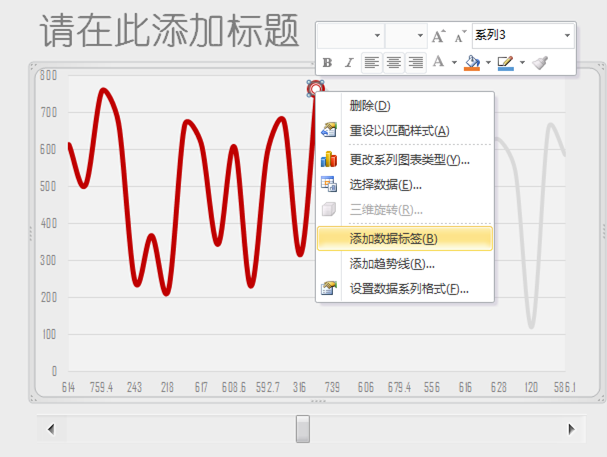The width and height of the screenshot is (607, 457).
Task: Center text in mini toolbar
Action: point(394,62)
